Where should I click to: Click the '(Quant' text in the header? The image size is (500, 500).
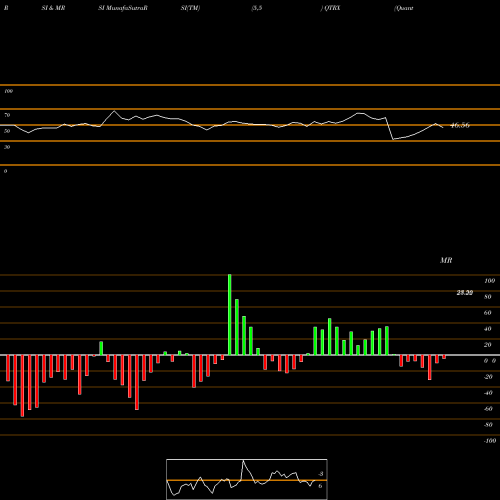click(404, 8)
